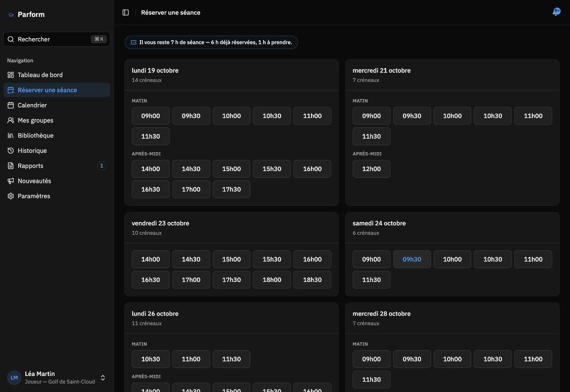
Task: Open the Nouveautés page
Action: coord(57,181)
